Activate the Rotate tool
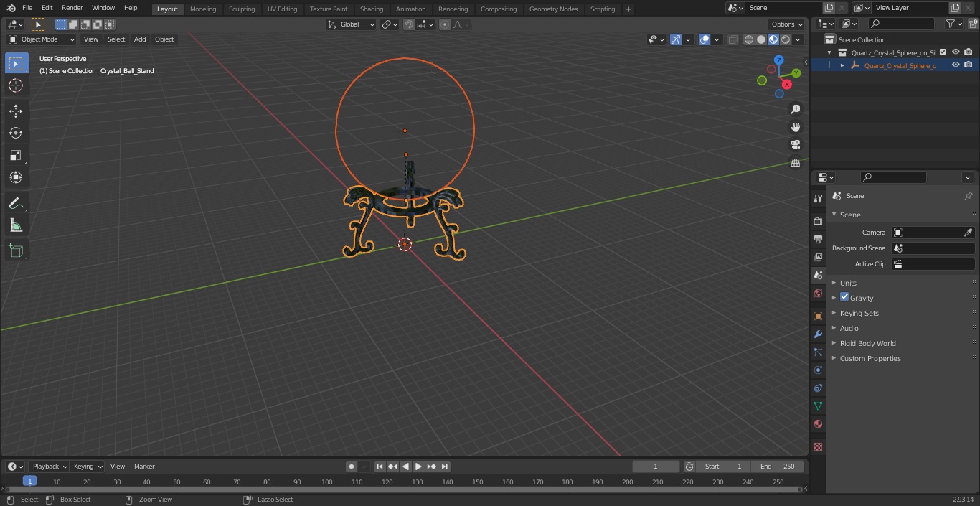Screen dimensions: 980x506 pos(16,133)
